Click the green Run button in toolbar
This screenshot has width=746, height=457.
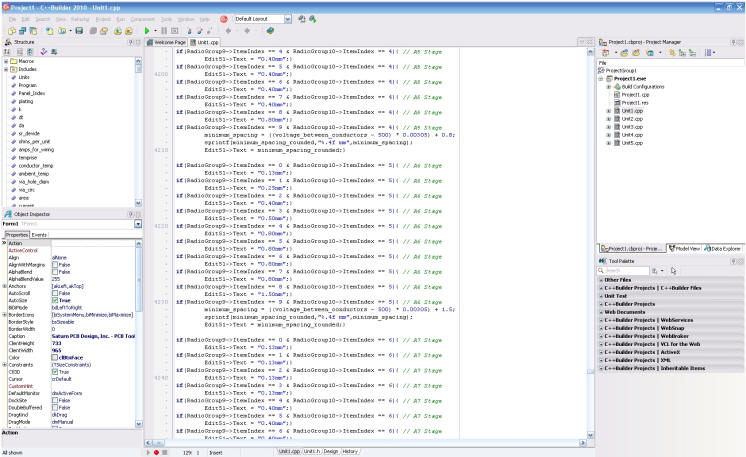pos(147,32)
